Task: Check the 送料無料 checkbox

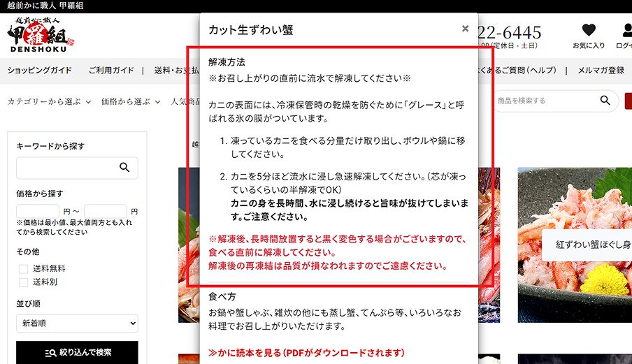Action: point(24,268)
